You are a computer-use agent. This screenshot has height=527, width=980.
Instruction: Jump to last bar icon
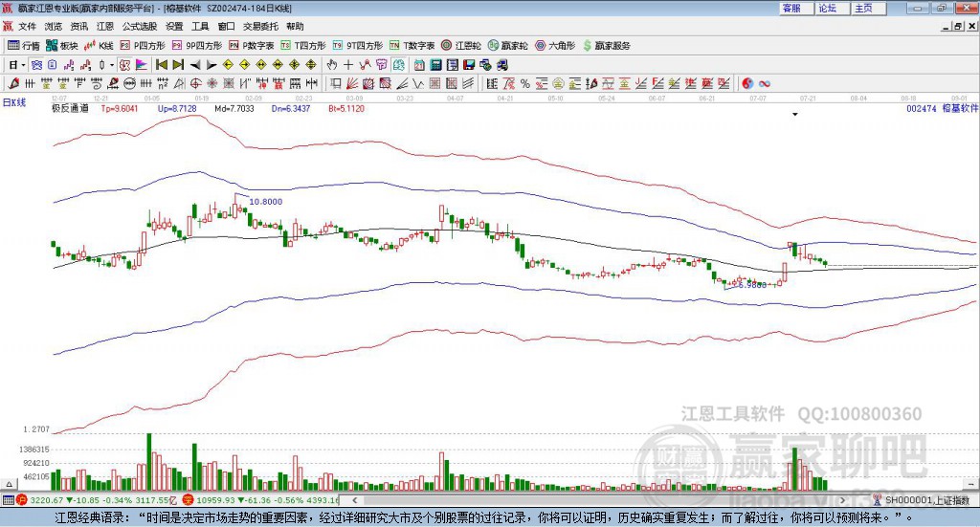tap(178, 65)
